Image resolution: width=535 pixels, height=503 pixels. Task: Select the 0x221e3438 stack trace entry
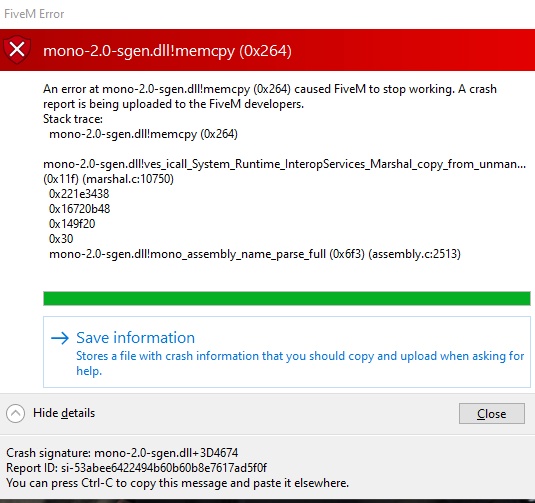point(79,194)
